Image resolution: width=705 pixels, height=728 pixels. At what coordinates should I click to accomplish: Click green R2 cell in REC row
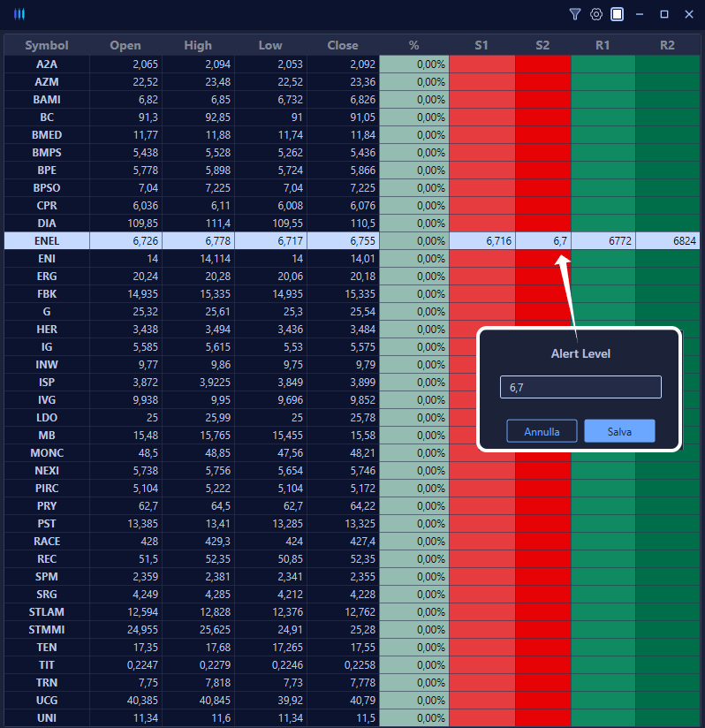click(668, 559)
